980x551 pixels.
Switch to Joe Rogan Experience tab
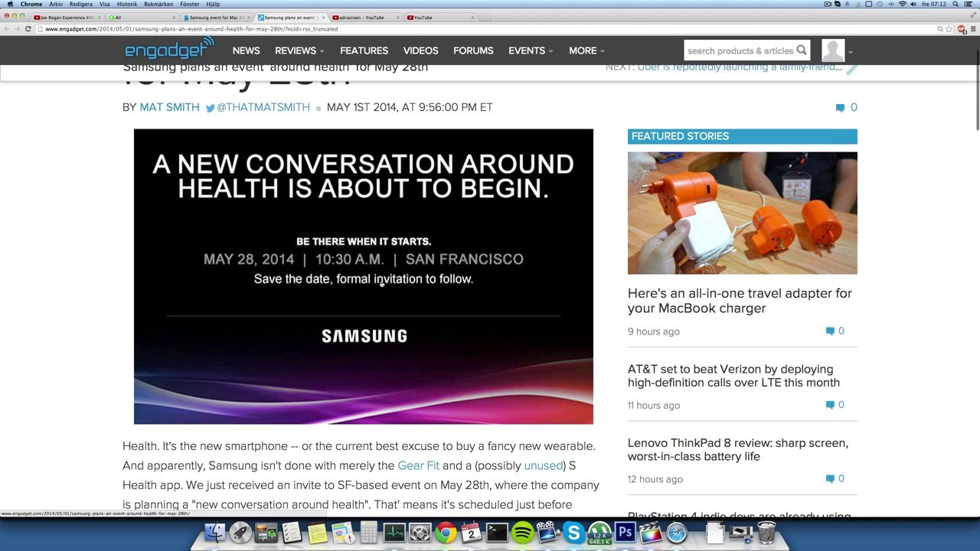click(67, 17)
